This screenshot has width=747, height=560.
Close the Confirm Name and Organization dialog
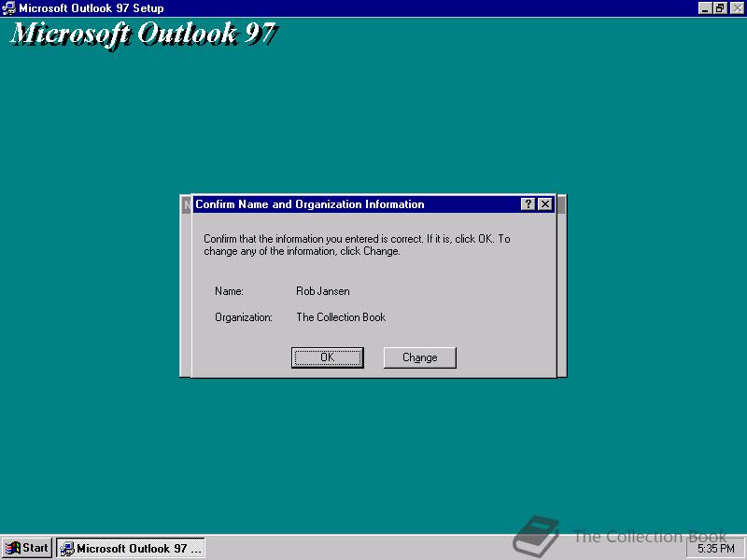pyautogui.click(x=545, y=204)
